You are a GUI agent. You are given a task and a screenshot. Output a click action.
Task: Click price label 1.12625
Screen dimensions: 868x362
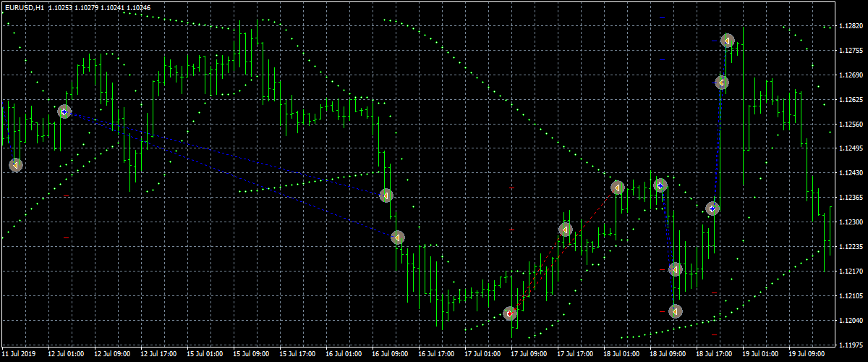point(851,99)
